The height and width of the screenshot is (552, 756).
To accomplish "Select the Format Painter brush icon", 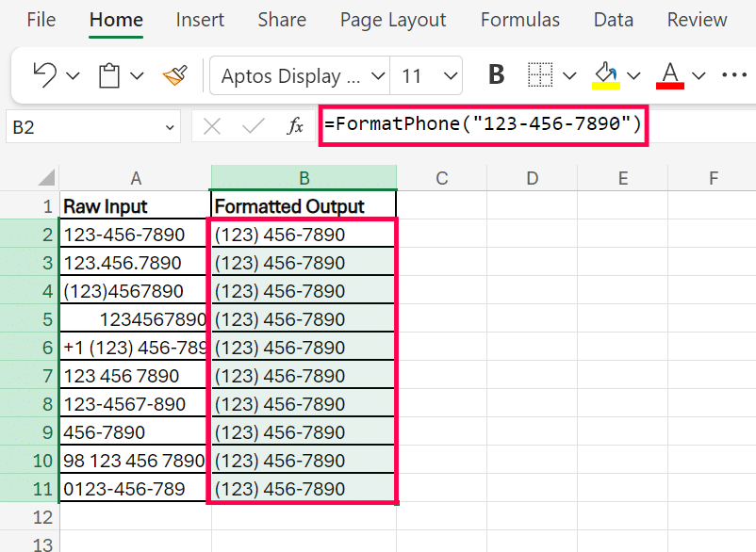I will tap(175, 75).
